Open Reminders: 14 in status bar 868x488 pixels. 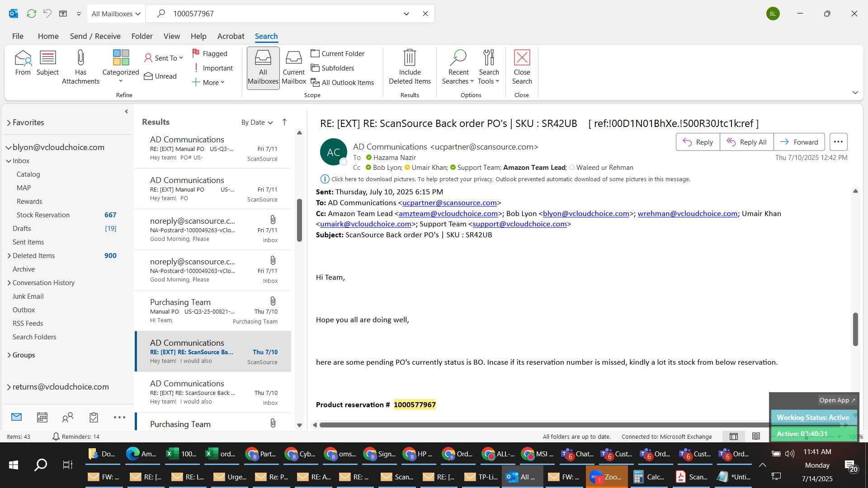75,436
